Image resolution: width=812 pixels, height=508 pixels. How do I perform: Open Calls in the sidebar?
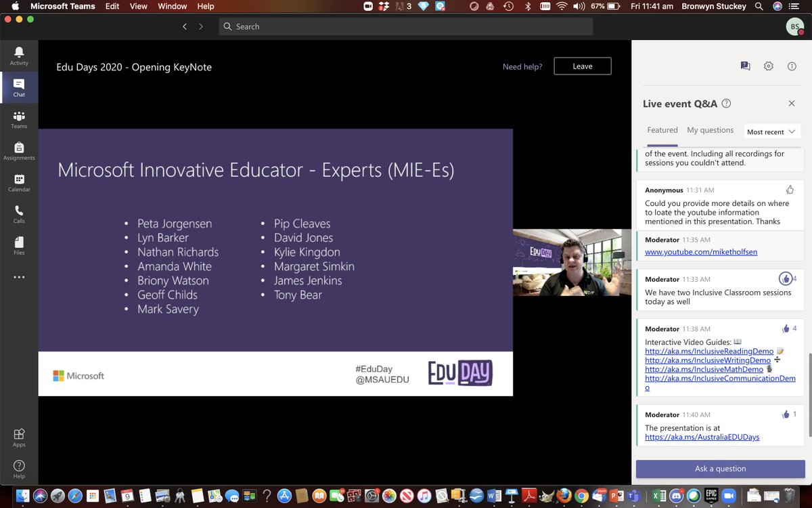click(x=19, y=214)
